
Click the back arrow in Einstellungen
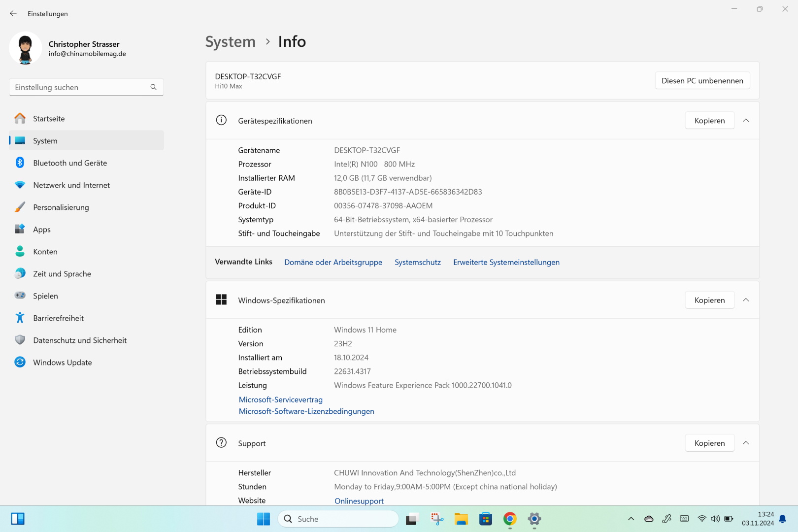(x=13, y=14)
